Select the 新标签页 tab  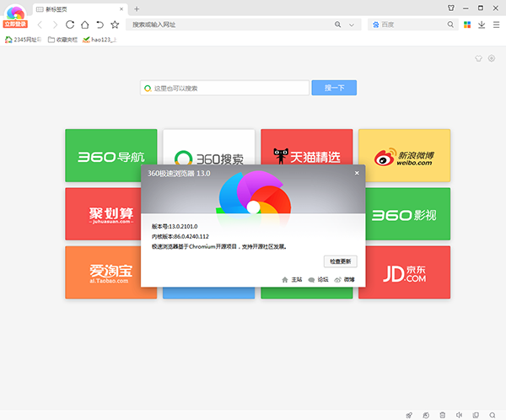pyautogui.click(x=80, y=9)
